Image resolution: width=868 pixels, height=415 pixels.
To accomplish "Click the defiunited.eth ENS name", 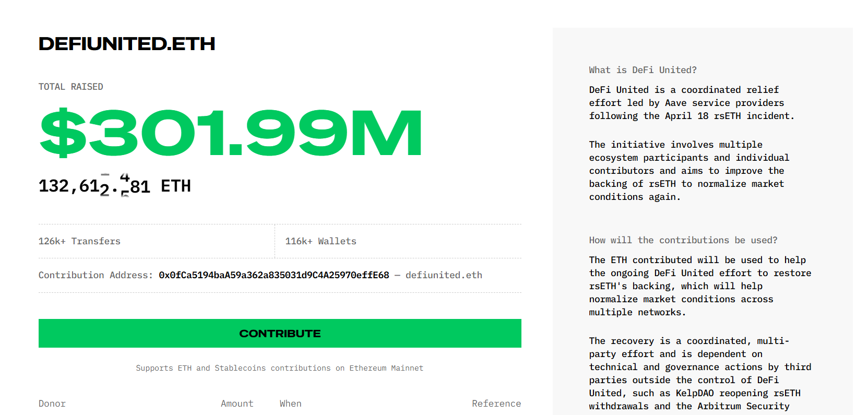I will click(x=444, y=275).
